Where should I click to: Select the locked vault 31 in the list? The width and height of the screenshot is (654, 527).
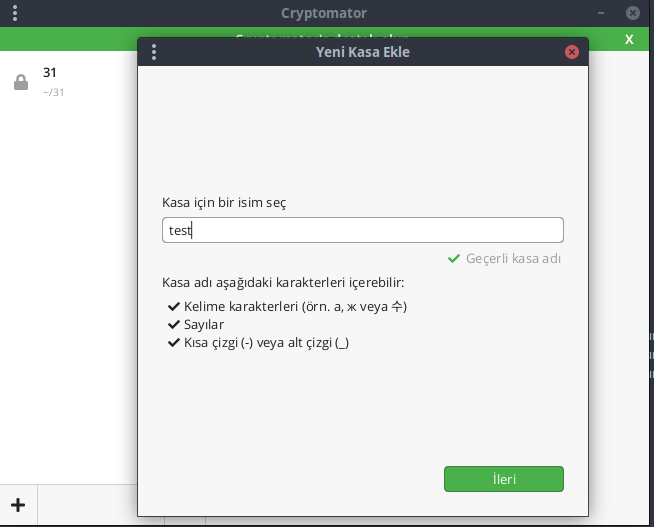coord(69,82)
